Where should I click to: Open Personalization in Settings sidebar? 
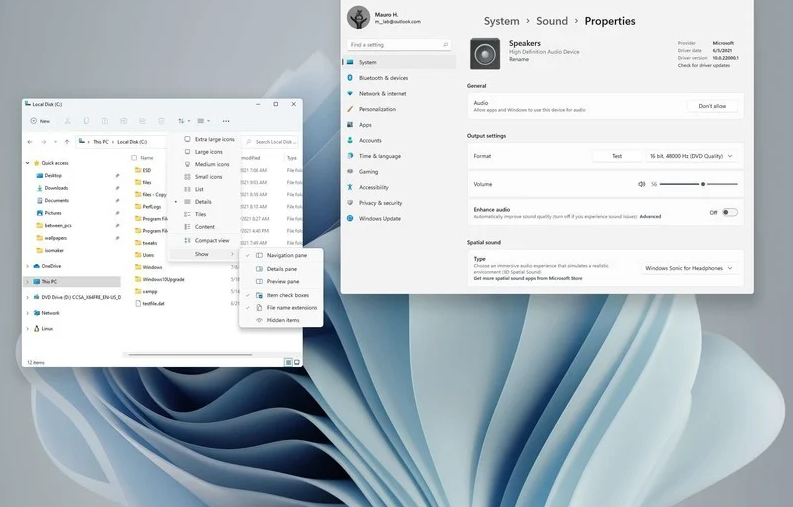point(399,109)
